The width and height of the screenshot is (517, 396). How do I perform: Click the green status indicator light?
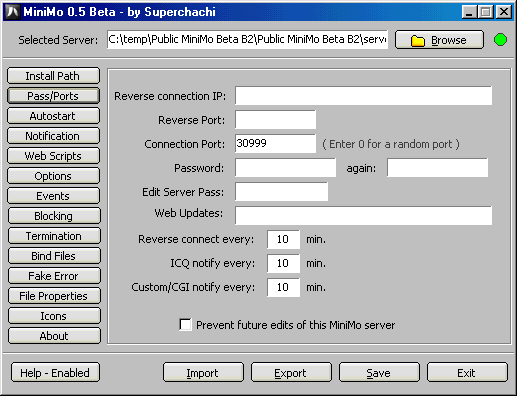500,40
